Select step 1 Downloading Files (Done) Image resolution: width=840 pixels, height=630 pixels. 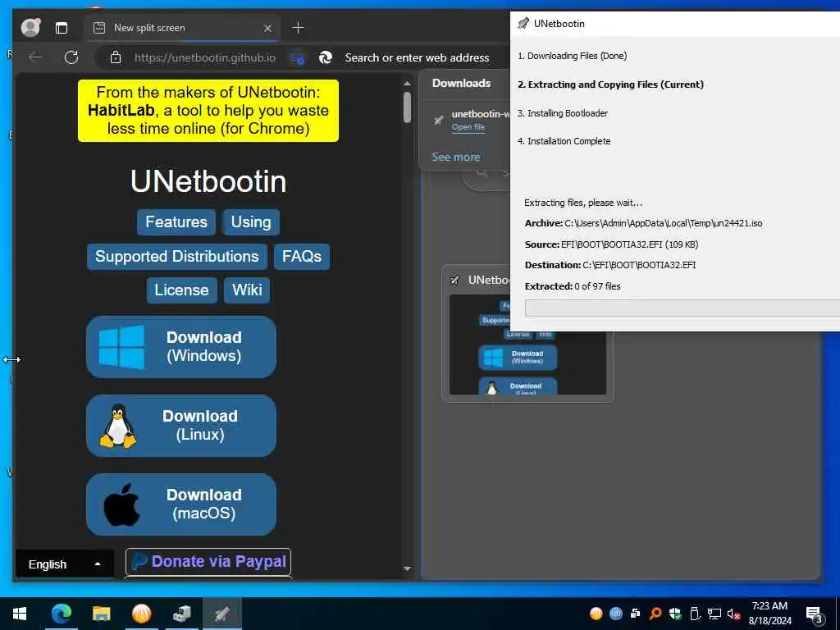[572, 56]
